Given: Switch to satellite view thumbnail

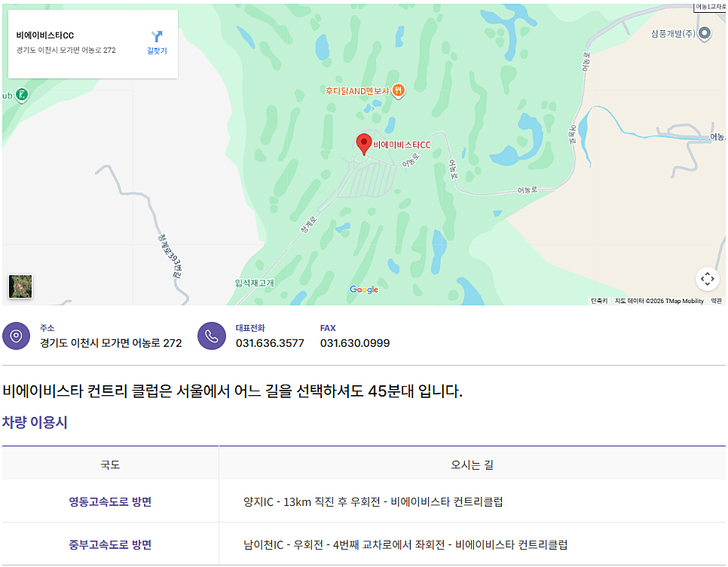Looking at the screenshot, I should (20, 287).
